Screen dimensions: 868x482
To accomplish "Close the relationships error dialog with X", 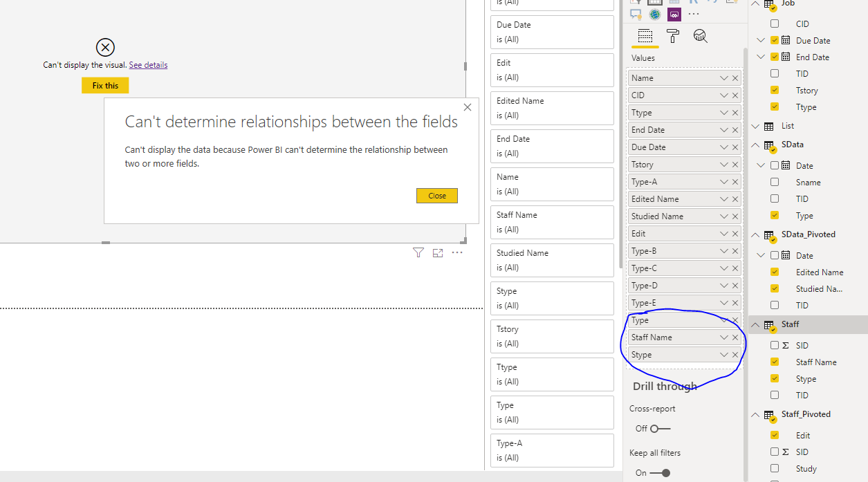I will coord(468,107).
